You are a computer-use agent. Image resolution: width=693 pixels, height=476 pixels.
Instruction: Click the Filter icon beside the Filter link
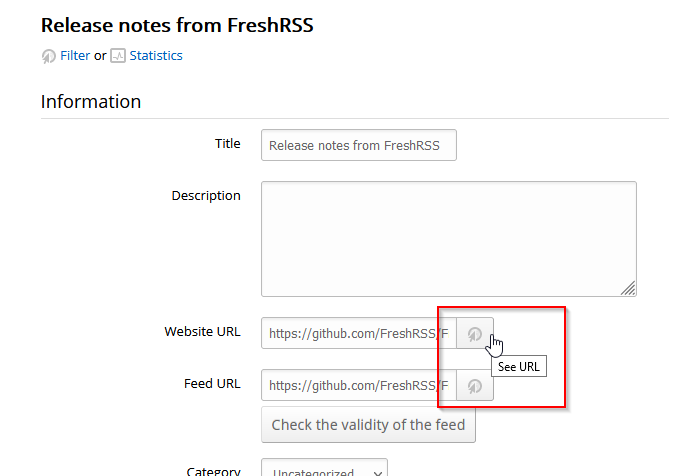[x=48, y=57]
